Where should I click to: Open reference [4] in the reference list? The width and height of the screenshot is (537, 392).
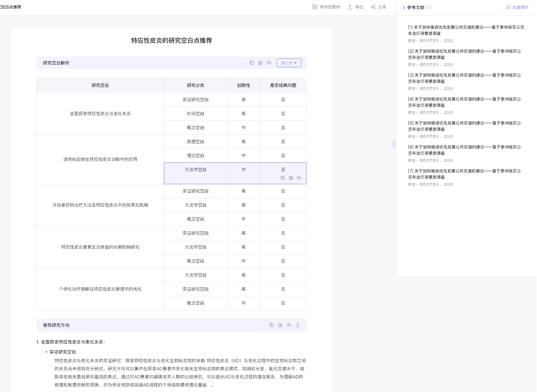(x=464, y=102)
